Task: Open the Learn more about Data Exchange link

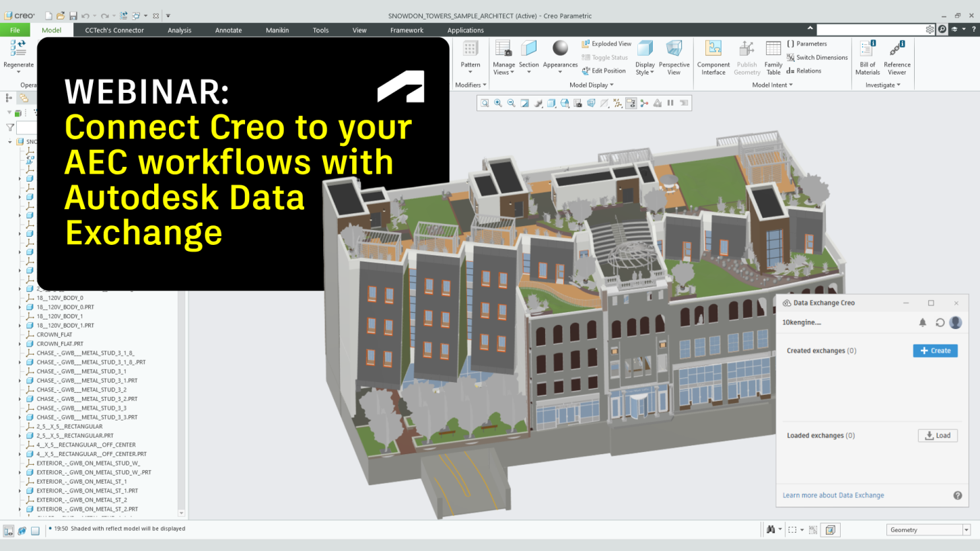Action: pos(833,495)
